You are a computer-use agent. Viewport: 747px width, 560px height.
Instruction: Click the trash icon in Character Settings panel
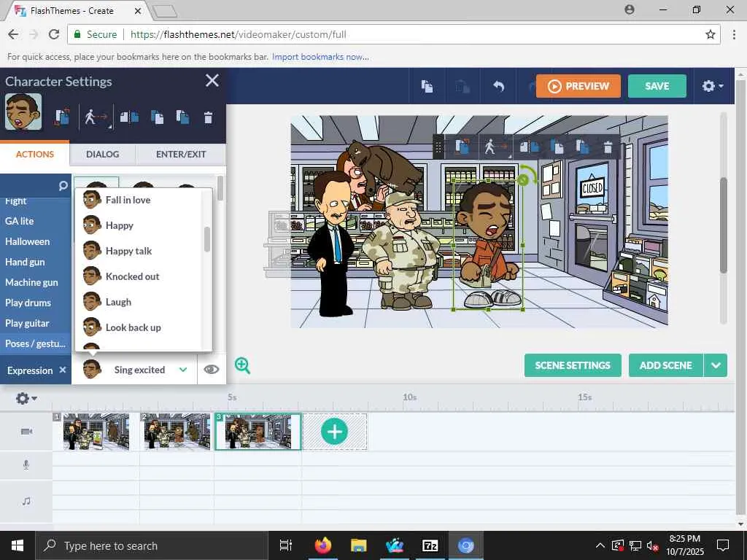point(208,117)
